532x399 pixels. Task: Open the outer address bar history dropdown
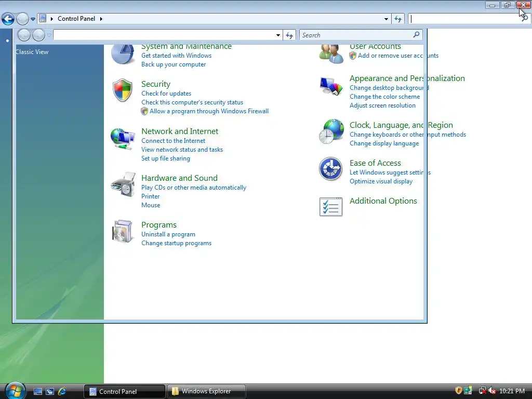(386, 19)
